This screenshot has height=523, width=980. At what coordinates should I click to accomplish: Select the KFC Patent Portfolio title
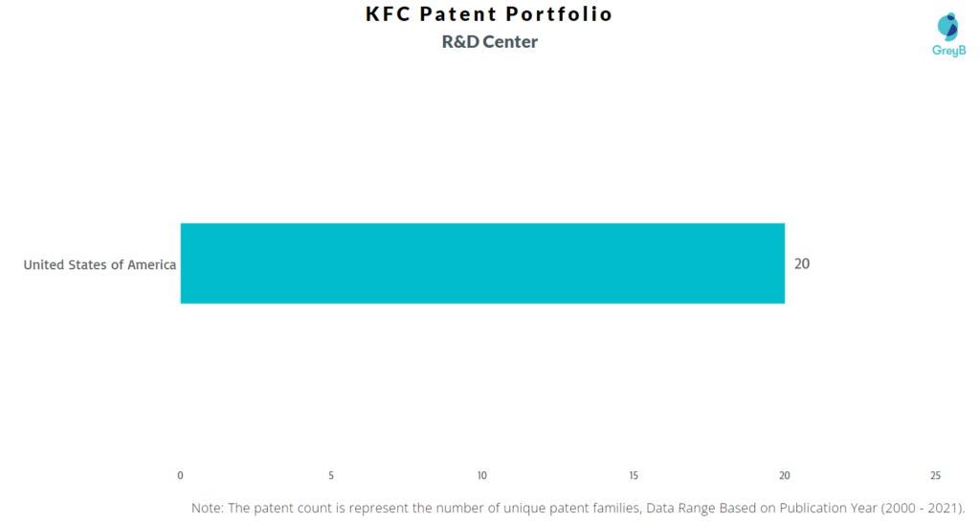pyautogui.click(x=489, y=13)
